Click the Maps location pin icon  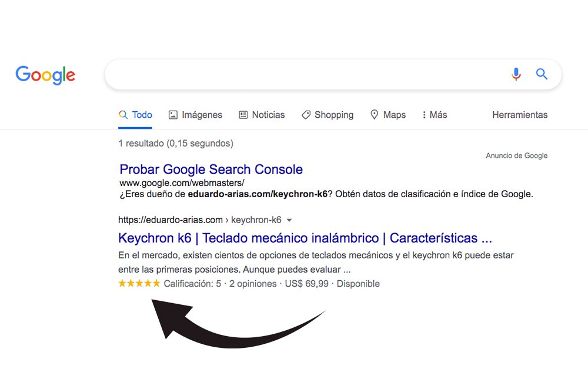[x=375, y=114]
